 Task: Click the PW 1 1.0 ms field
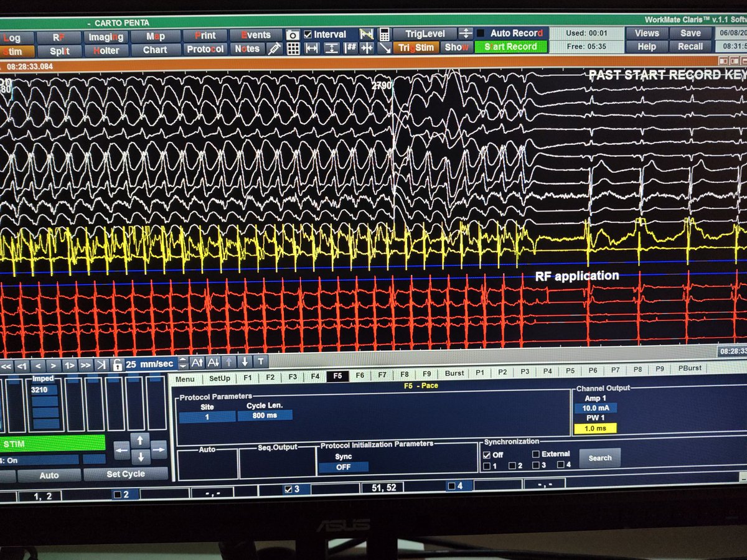(595, 428)
